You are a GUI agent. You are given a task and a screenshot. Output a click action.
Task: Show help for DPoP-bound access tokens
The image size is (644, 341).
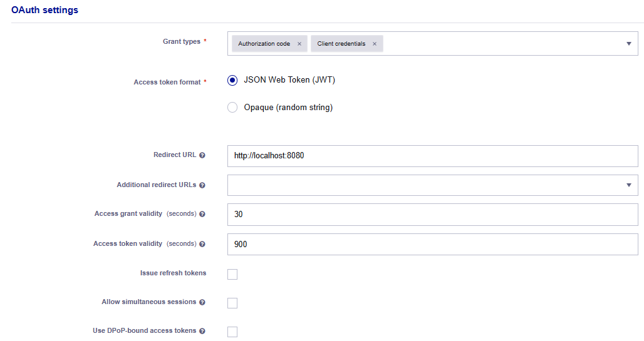[x=202, y=331]
